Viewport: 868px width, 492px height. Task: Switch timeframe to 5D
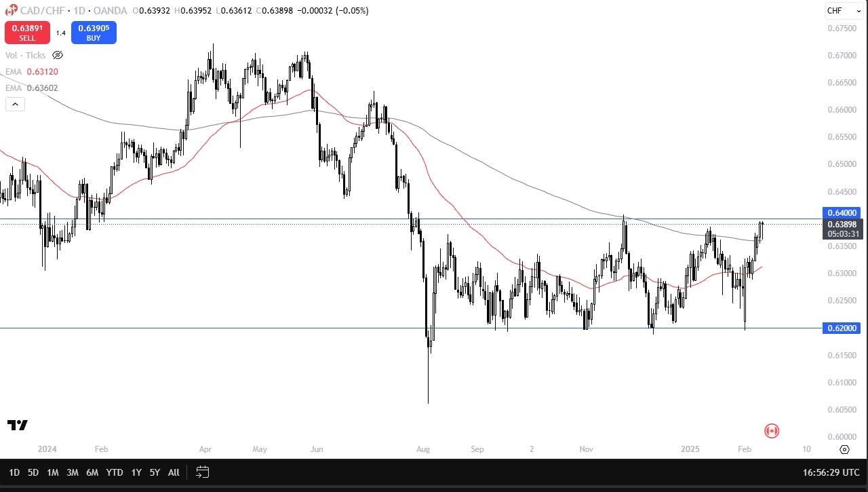click(33, 472)
